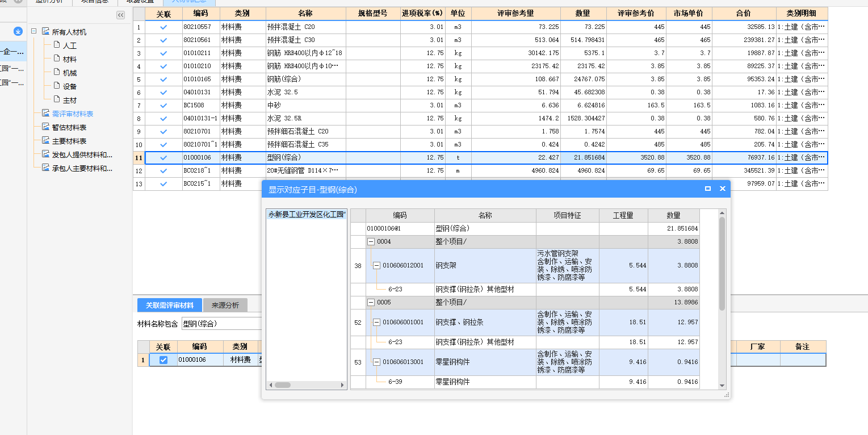Select 永新县工业开发区化工园 project in dialog list
Image resolution: width=868 pixels, height=435 pixels.
click(x=307, y=215)
